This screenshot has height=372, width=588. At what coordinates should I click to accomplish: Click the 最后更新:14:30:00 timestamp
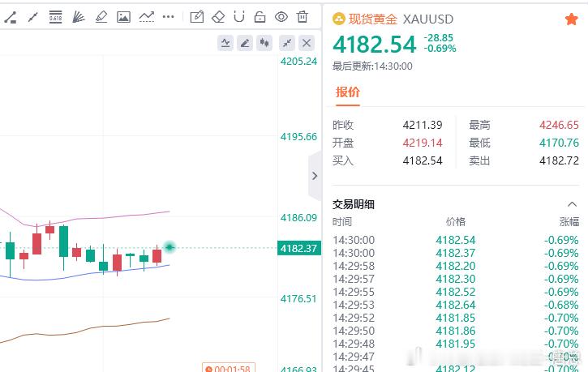click(x=372, y=66)
